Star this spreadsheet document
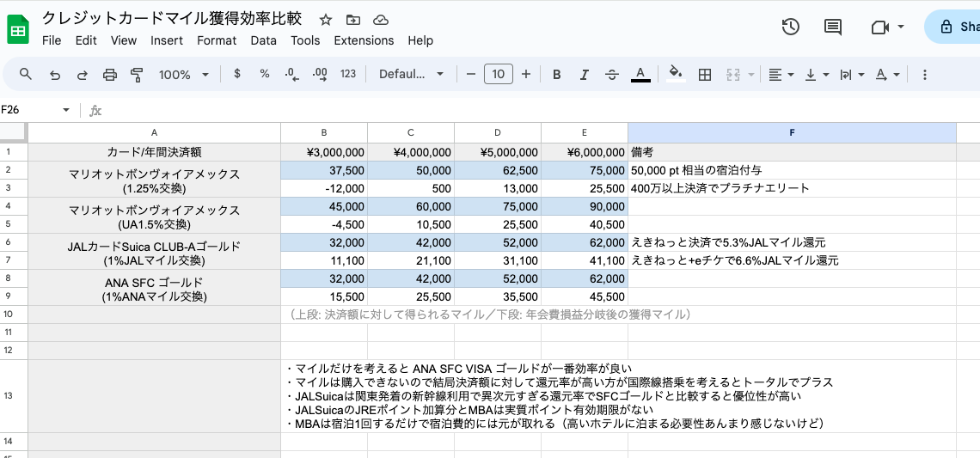 [326, 20]
